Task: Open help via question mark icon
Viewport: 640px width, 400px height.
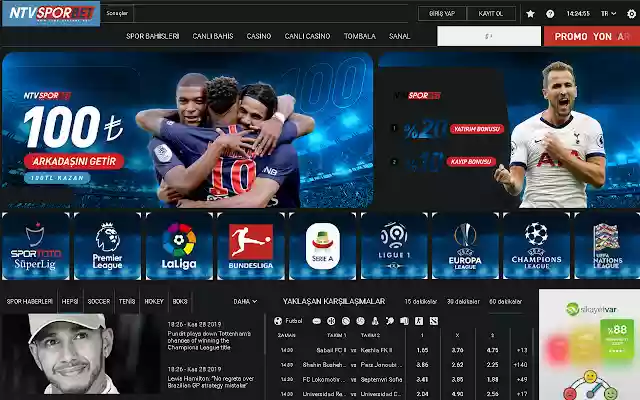Action: click(550, 14)
